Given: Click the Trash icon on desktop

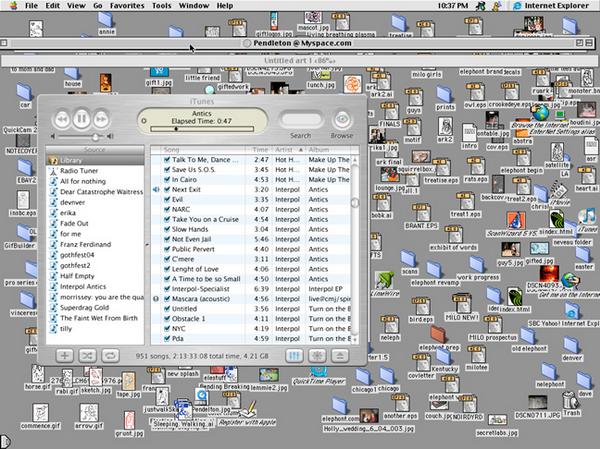Looking at the screenshot, I should pos(571,403).
